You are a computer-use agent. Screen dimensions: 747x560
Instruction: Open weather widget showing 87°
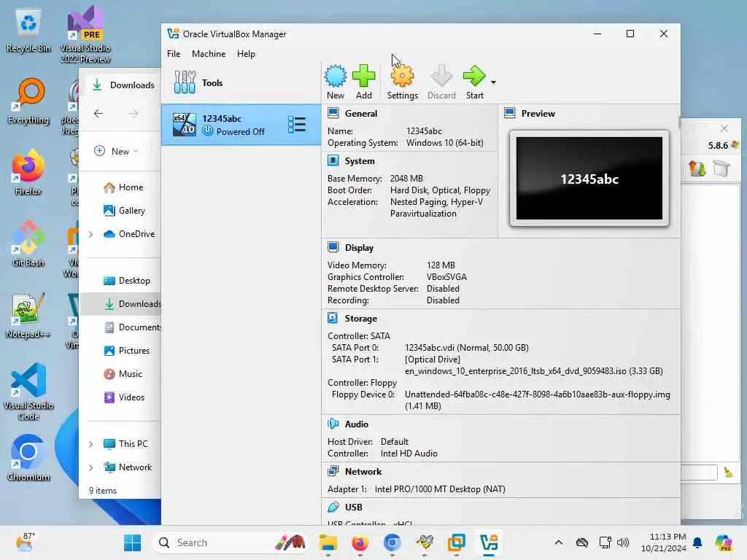(24, 542)
